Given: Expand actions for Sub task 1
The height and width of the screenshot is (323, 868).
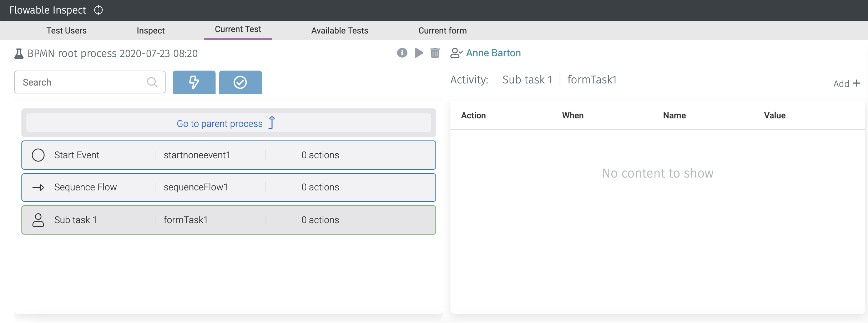Looking at the screenshot, I should click(x=320, y=220).
